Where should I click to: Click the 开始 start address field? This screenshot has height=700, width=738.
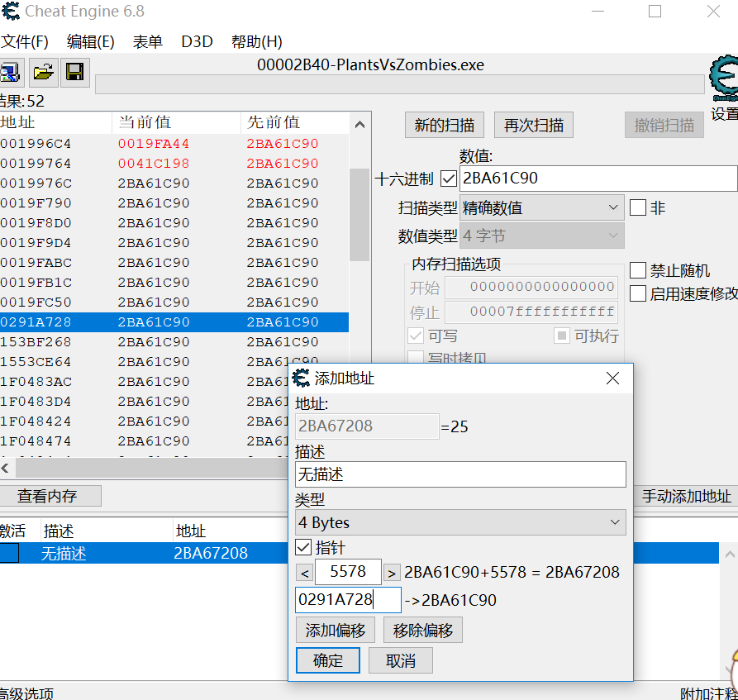tap(531, 287)
